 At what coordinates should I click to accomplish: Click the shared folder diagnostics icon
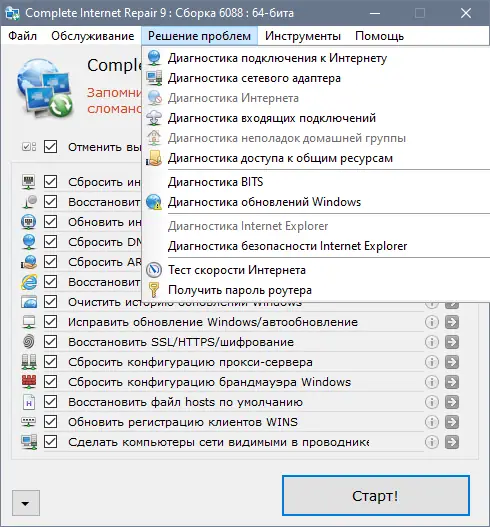point(154,158)
